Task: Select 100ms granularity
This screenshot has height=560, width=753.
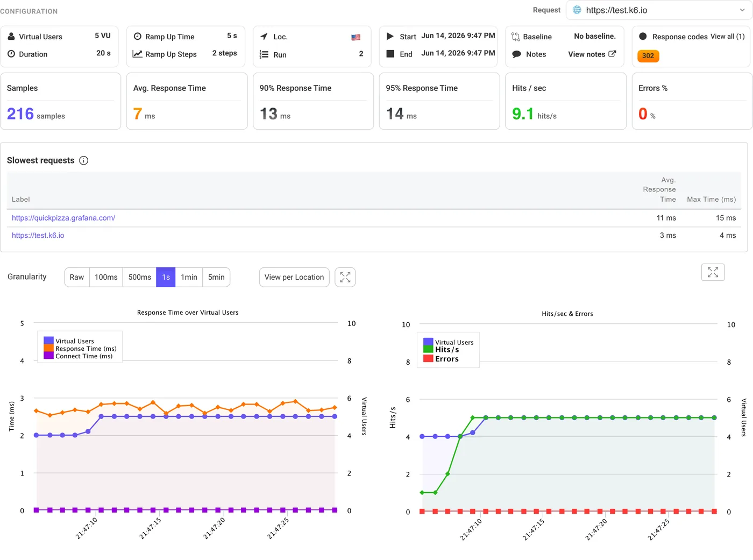Action: tap(106, 277)
